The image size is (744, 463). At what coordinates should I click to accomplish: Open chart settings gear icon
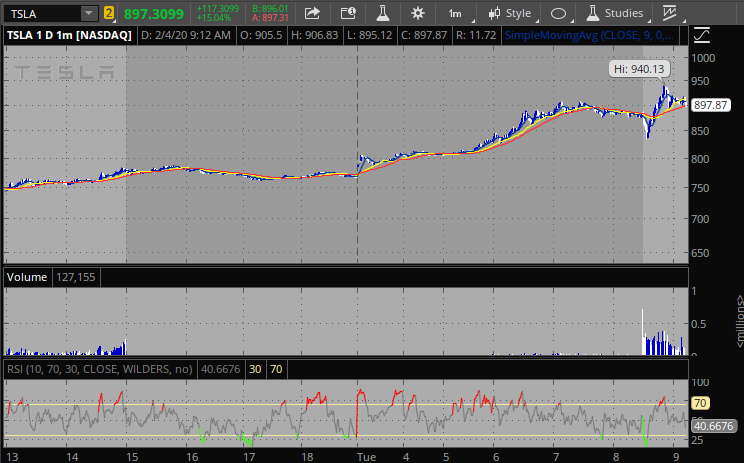click(418, 13)
